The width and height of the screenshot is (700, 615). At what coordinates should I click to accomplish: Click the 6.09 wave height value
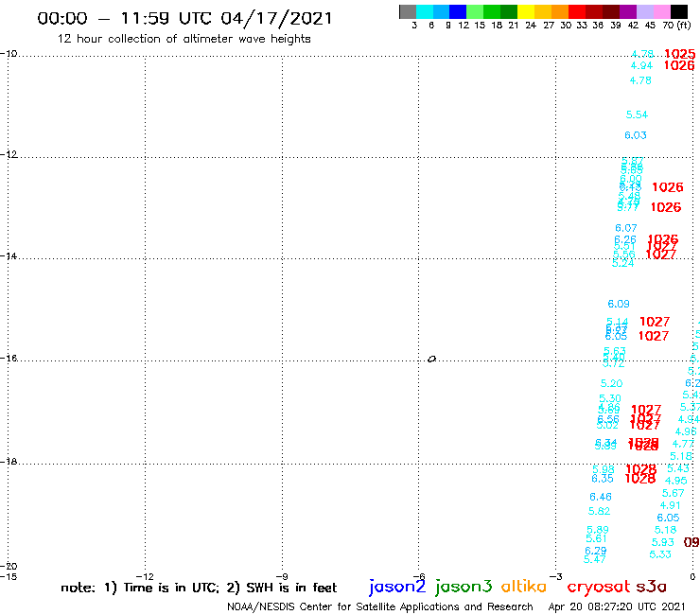[x=619, y=304]
